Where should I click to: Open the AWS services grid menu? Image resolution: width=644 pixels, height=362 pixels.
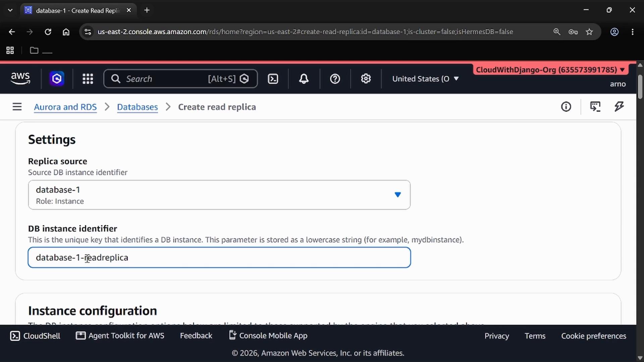click(88, 79)
